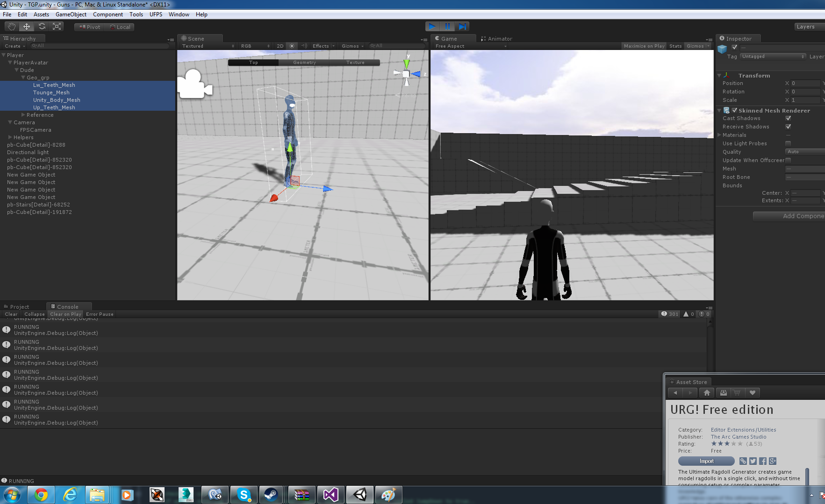Toggle Receive Shadows checkbox
Screen dimensions: 825x504
pyautogui.click(x=788, y=127)
